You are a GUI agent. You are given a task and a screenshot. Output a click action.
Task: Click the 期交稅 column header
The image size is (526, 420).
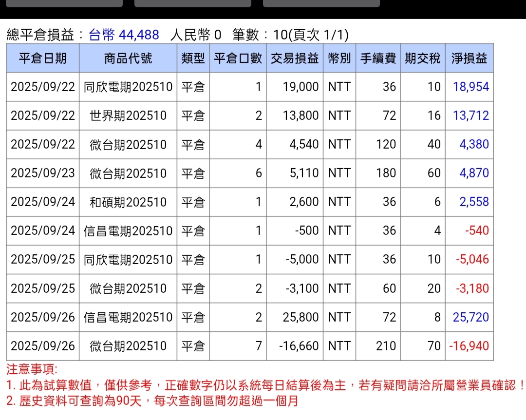(x=423, y=58)
